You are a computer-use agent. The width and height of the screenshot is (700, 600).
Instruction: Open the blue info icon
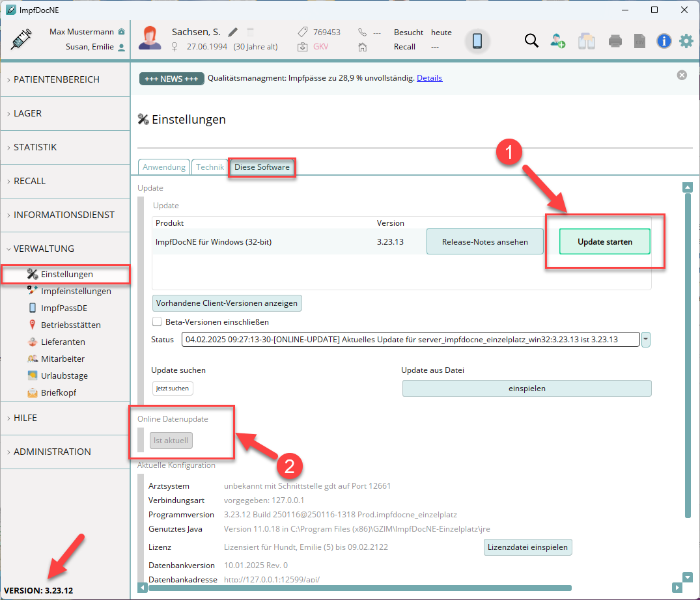(664, 41)
